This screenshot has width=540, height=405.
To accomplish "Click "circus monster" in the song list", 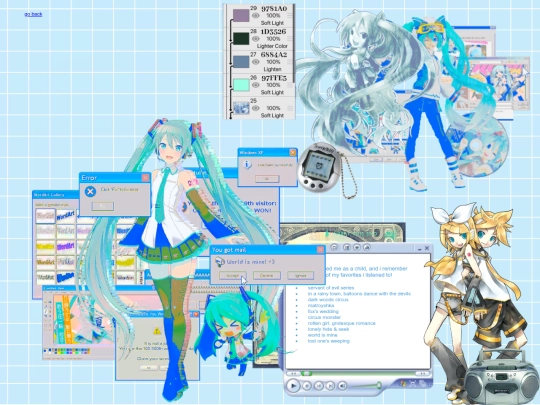I will coord(324,317).
